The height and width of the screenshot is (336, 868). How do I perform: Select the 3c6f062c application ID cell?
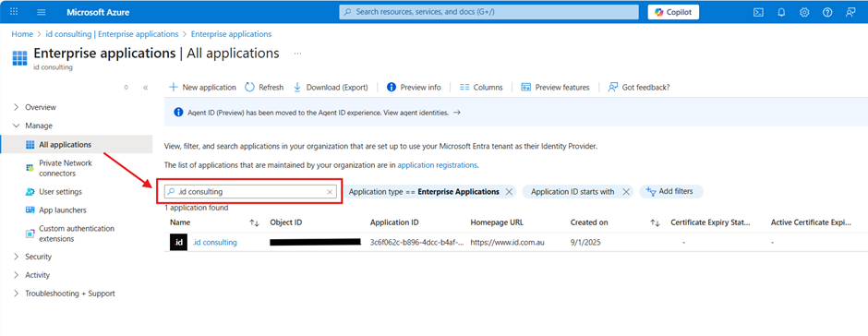click(x=416, y=242)
